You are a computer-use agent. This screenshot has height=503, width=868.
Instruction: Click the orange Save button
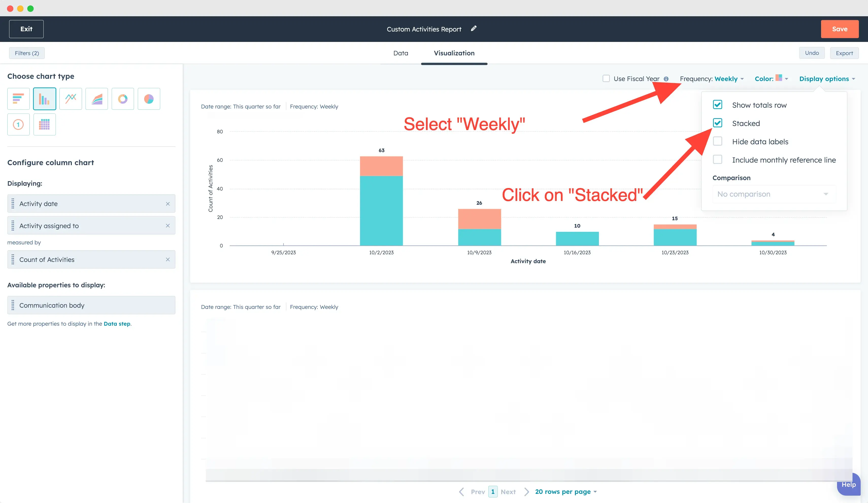click(x=839, y=29)
